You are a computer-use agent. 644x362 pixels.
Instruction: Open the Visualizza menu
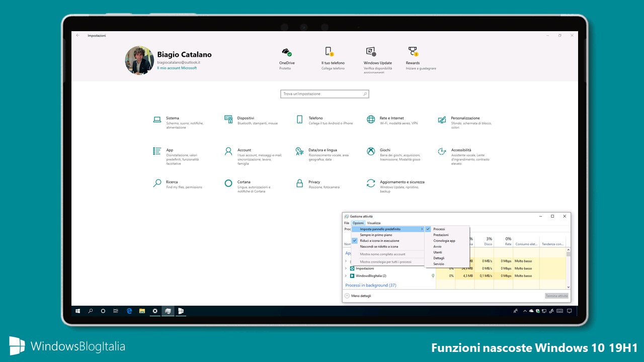point(374,223)
